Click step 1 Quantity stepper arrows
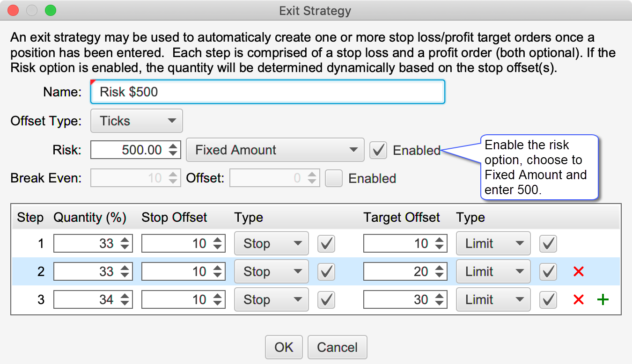 pos(125,243)
